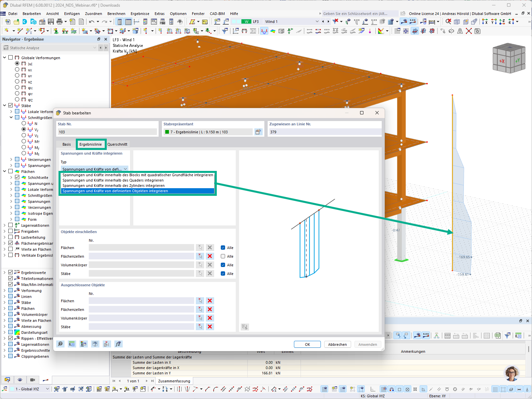Screen dimensions: 532x399
Task: Select the Vy internal force radio button
Action: [24, 130]
